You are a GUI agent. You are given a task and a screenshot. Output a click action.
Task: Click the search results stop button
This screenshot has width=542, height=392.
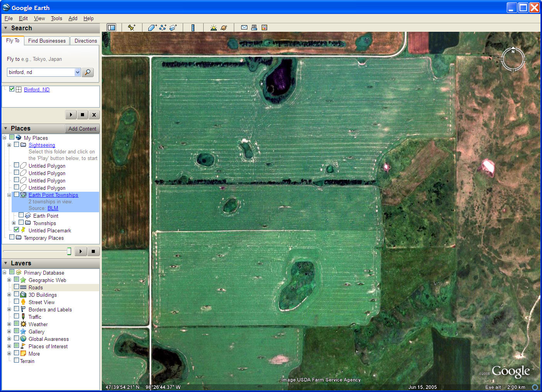coord(82,115)
